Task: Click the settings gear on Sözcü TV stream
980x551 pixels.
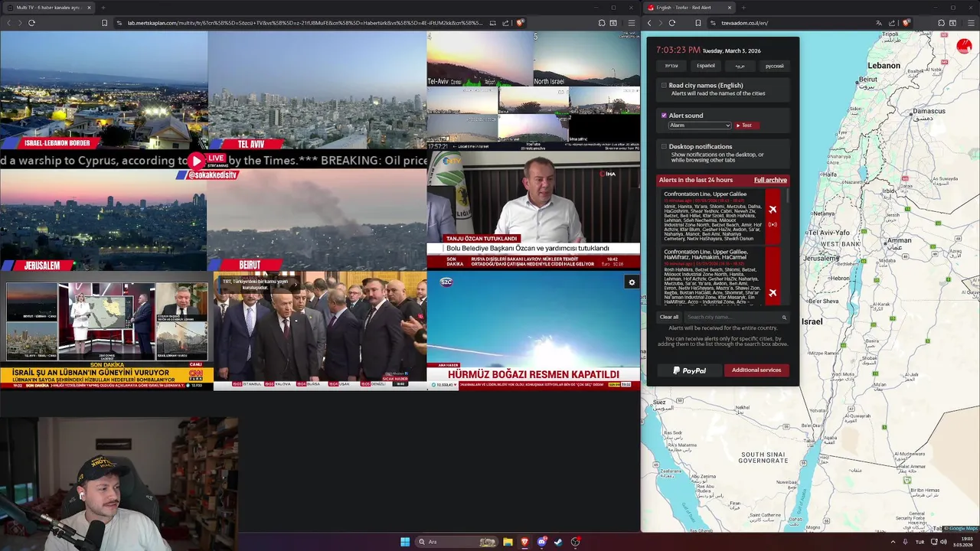Action: click(x=632, y=282)
